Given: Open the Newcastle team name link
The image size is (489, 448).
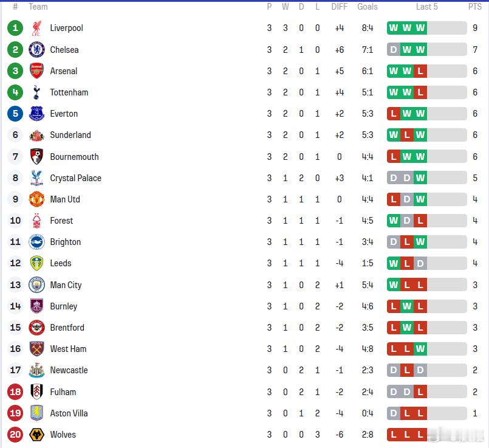Looking at the screenshot, I should pos(69,370).
